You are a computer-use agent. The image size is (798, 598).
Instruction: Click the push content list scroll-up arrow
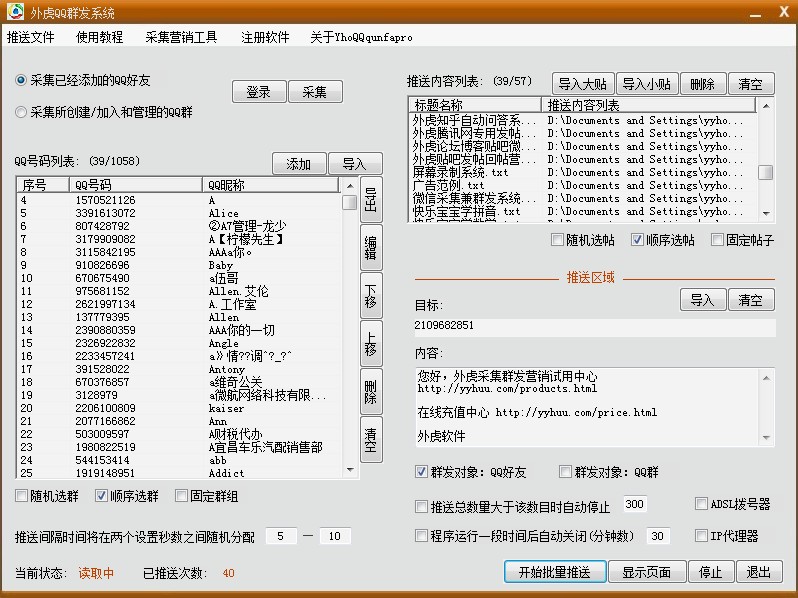coord(766,106)
